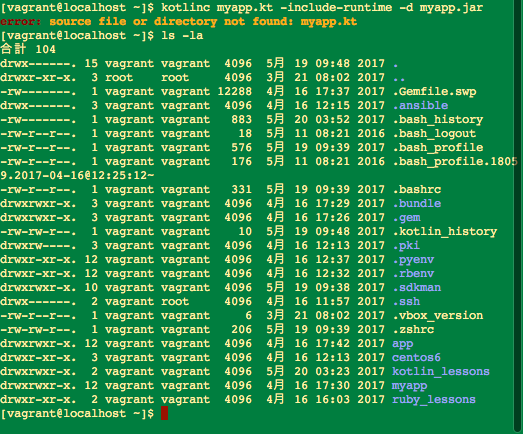The image size is (523, 434).
Task: Click the .pki directory name
Action: 406,246
